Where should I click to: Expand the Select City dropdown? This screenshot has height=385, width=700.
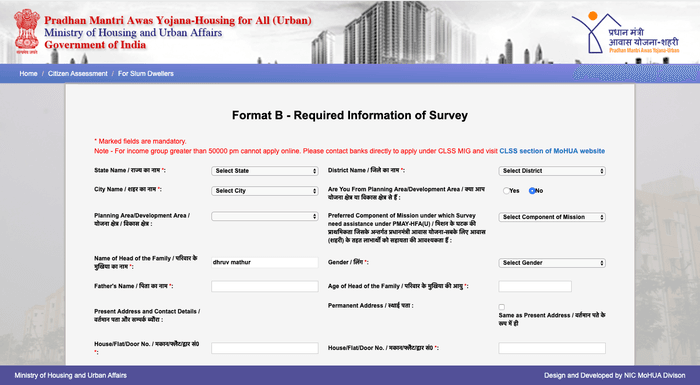(x=265, y=191)
